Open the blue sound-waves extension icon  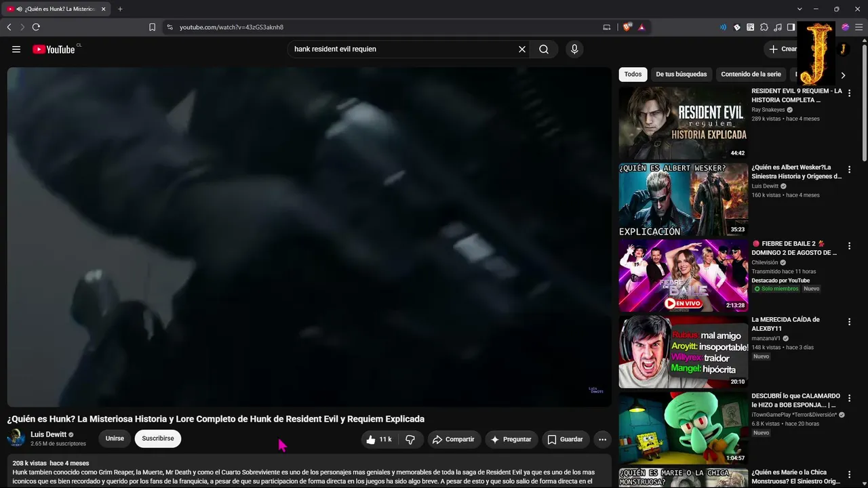723,27
